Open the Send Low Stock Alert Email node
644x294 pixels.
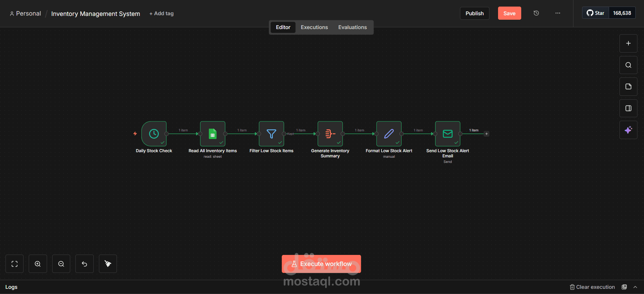point(448,134)
